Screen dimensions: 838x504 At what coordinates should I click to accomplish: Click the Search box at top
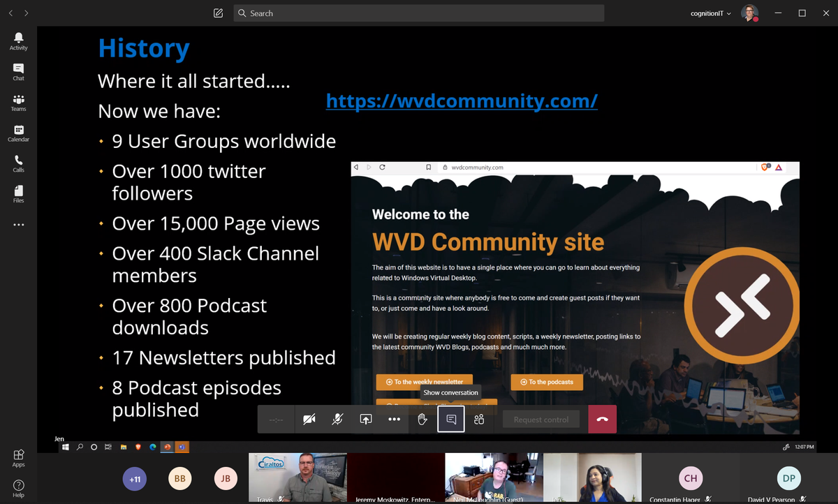pos(419,13)
